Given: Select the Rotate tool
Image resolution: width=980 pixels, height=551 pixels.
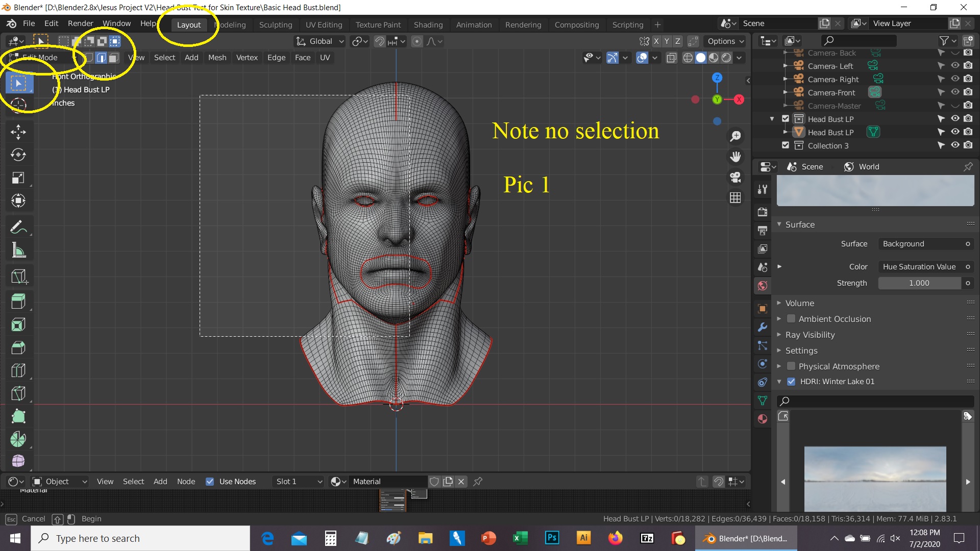Looking at the screenshot, I should (18, 155).
